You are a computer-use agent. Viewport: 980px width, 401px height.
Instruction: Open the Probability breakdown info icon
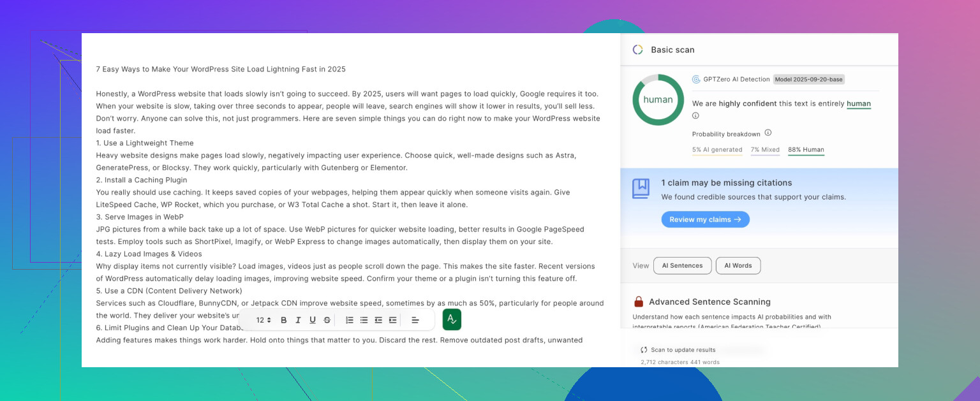coord(768,133)
